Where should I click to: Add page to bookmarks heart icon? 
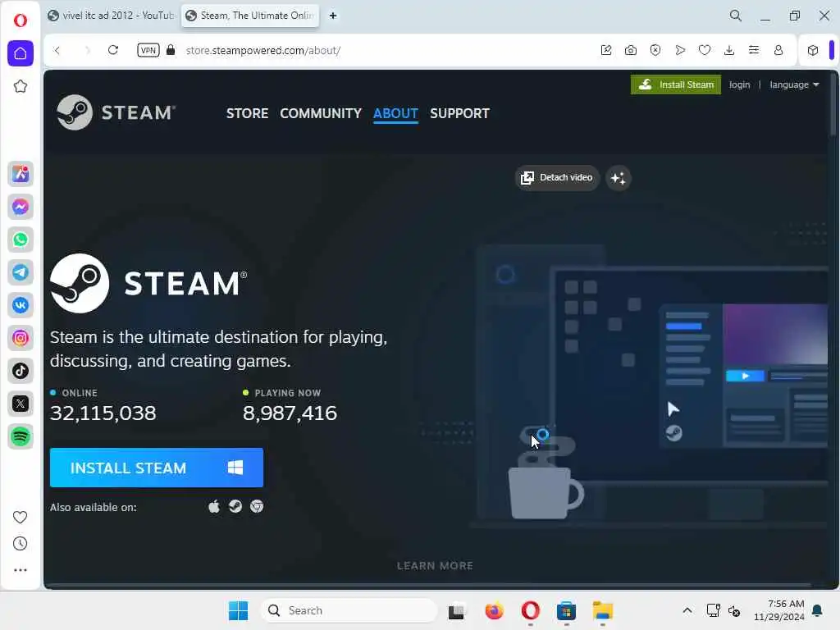coord(705,50)
